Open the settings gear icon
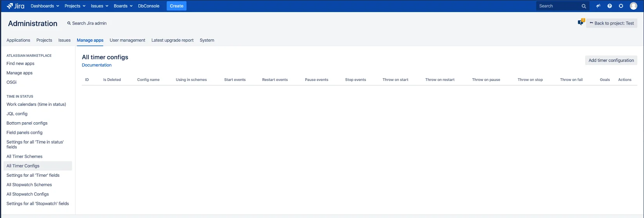 pos(621,6)
